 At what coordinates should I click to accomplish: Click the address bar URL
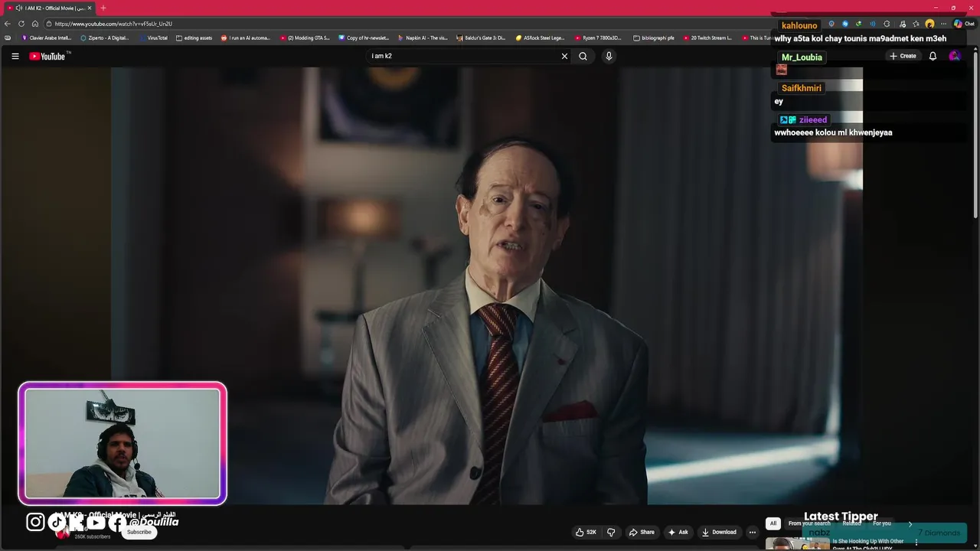(113, 24)
